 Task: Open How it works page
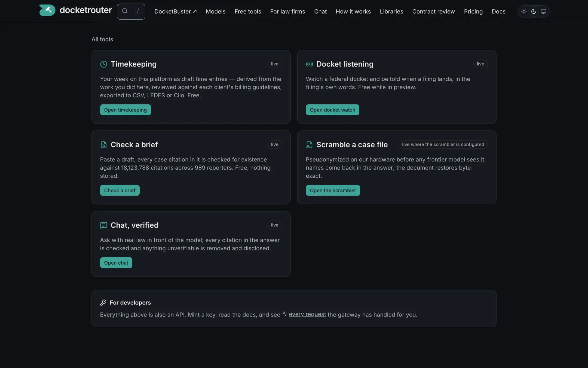[x=353, y=11]
